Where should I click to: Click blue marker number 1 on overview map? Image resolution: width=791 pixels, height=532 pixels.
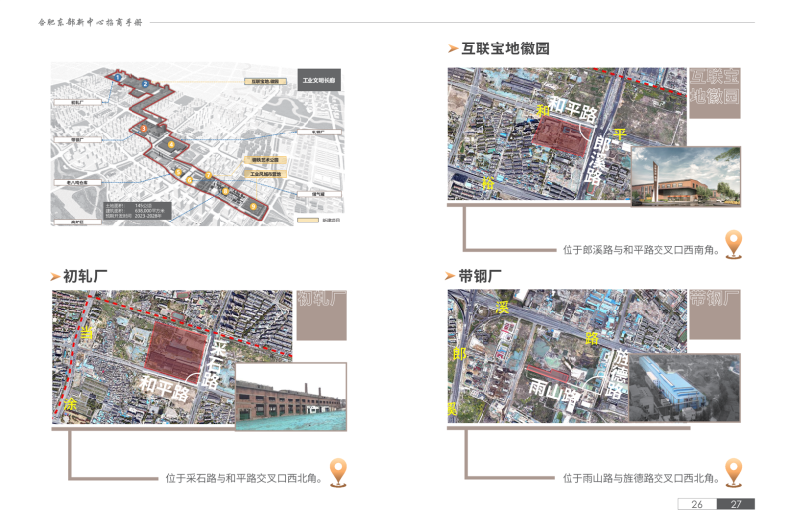[x=119, y=76]
